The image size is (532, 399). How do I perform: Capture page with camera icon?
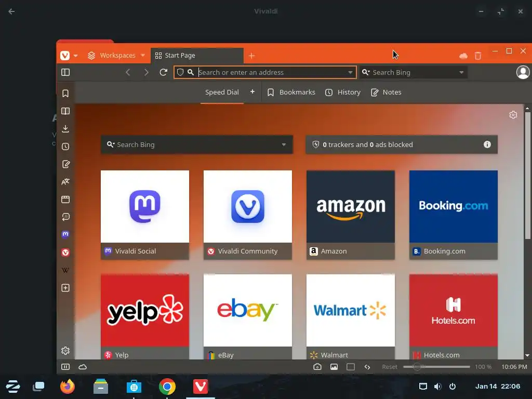(317, 367)
